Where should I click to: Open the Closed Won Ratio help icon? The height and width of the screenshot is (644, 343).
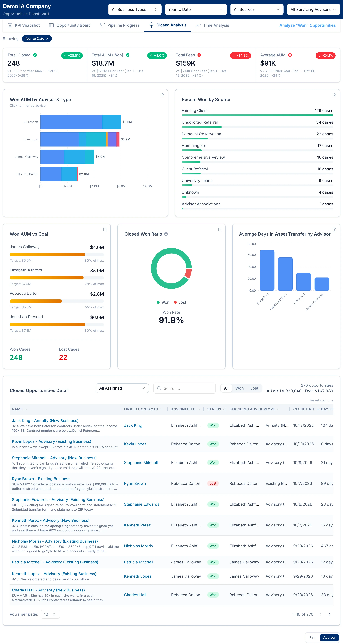click(x=166, y=234)
